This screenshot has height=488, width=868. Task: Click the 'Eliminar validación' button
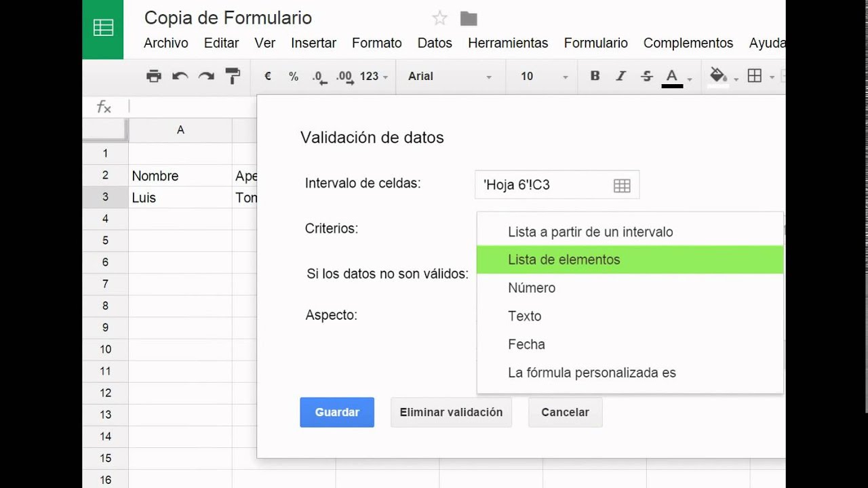coord(451,412)
